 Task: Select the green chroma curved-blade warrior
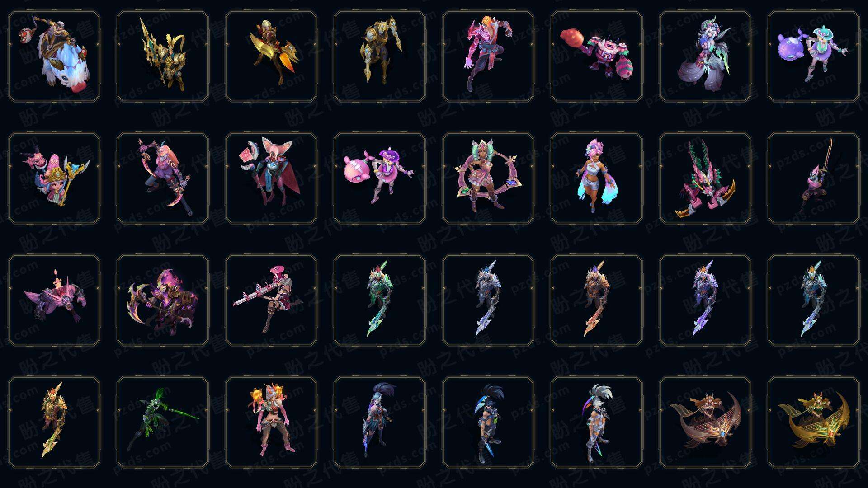point(380,300)
